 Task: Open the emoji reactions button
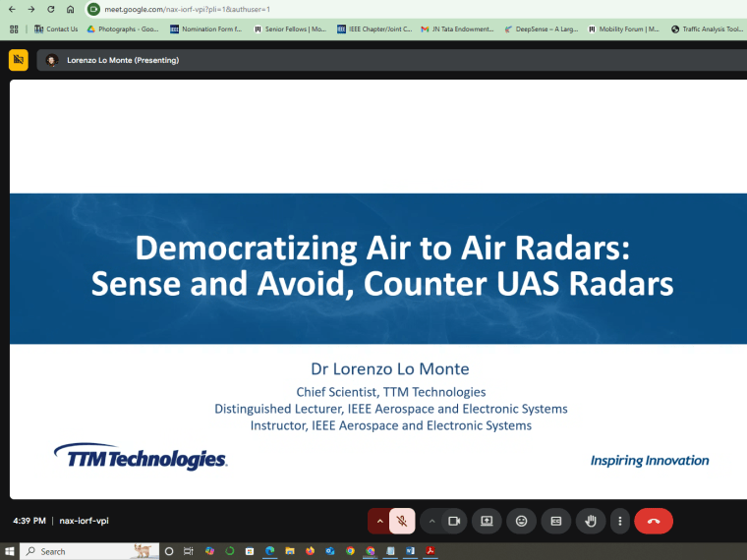tap(521, 521)
